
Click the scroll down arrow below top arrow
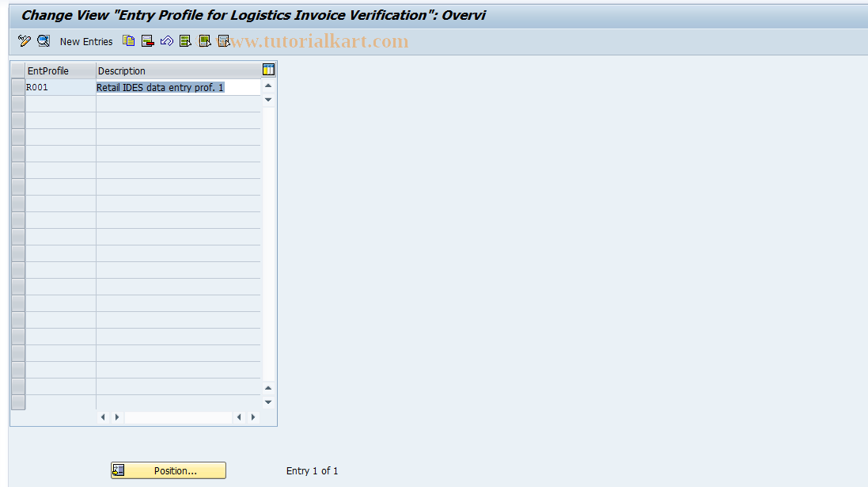tap(268, 100)
